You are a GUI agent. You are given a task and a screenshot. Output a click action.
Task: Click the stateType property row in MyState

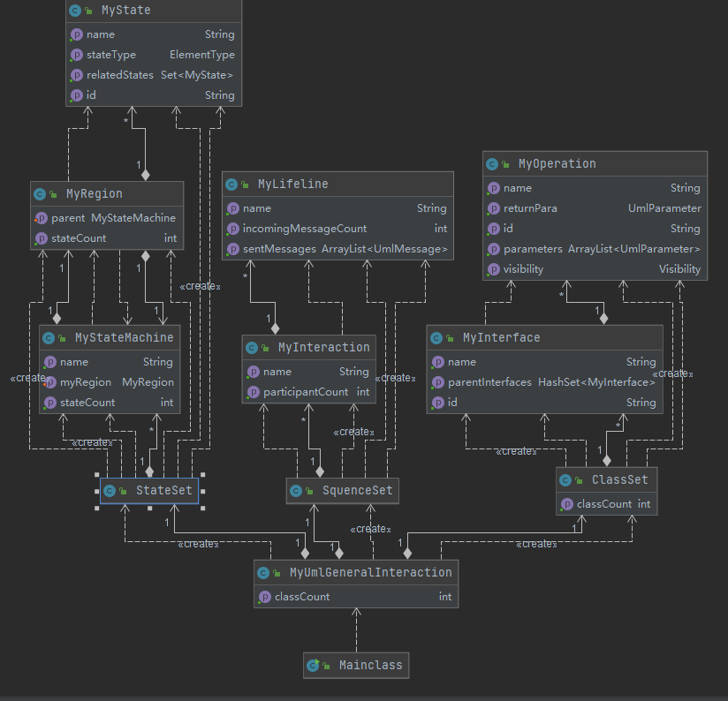point(154,55)
